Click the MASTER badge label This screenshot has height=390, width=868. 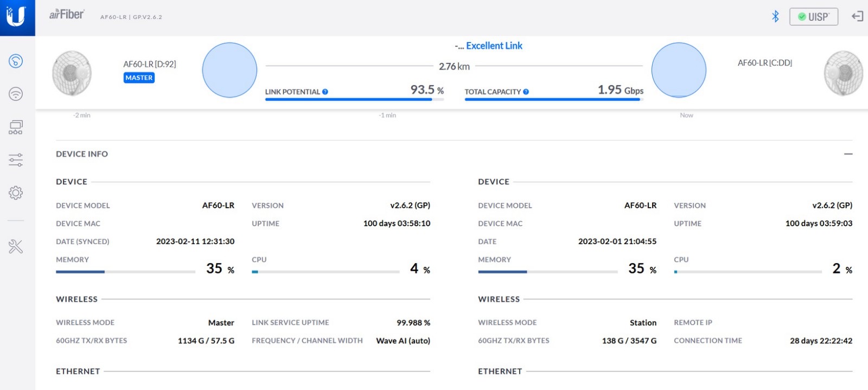[x=139, y=78]
